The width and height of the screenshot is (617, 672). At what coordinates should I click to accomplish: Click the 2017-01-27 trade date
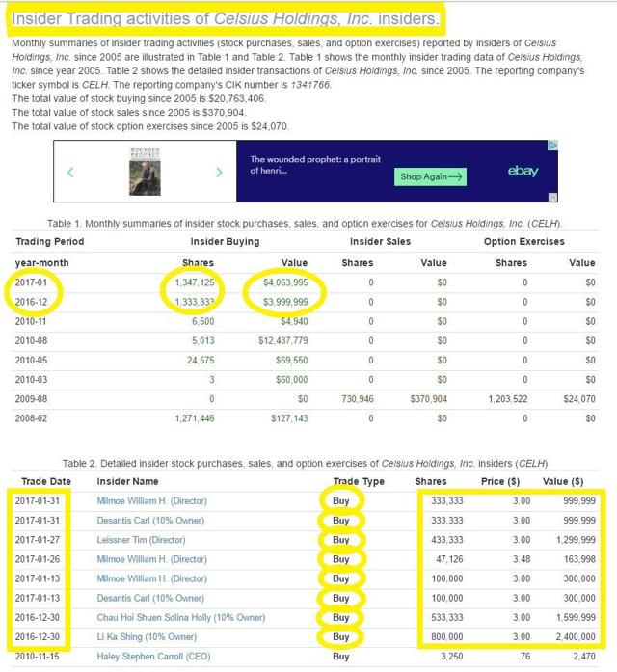click(x=38, y=540)
